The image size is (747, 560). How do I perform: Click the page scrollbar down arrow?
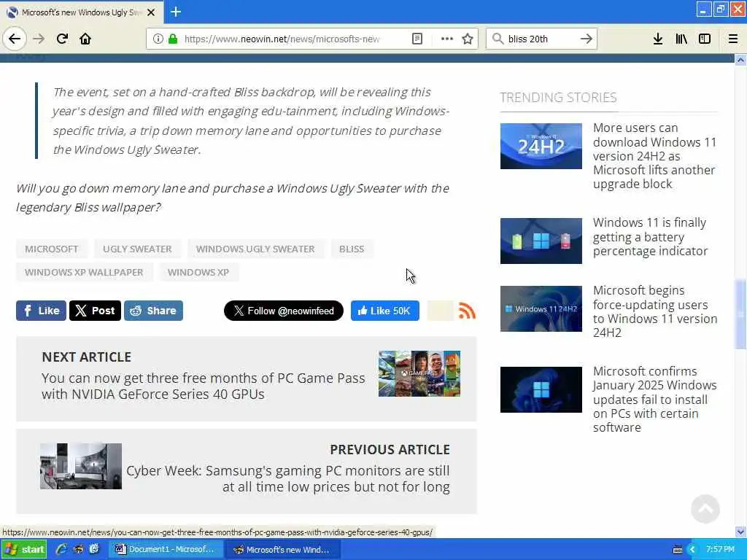point(740,532)
